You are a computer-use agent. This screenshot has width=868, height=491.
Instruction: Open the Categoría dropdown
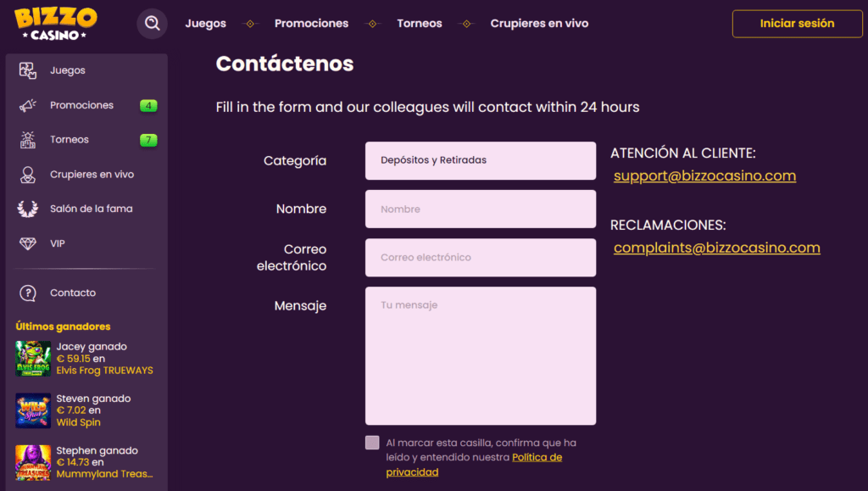click(480, 160)
